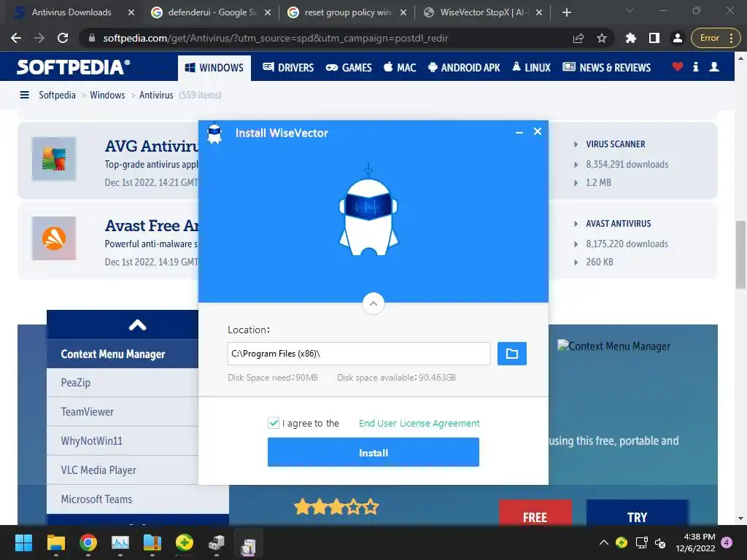Go back in Chrome
The image size is (747, 560).
[x=16, y=38]
